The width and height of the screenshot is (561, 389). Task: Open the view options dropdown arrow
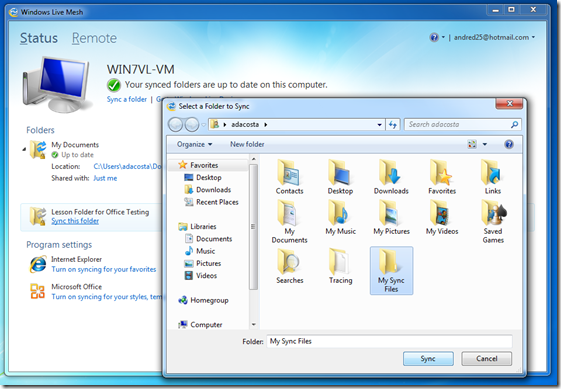[485, 144]
